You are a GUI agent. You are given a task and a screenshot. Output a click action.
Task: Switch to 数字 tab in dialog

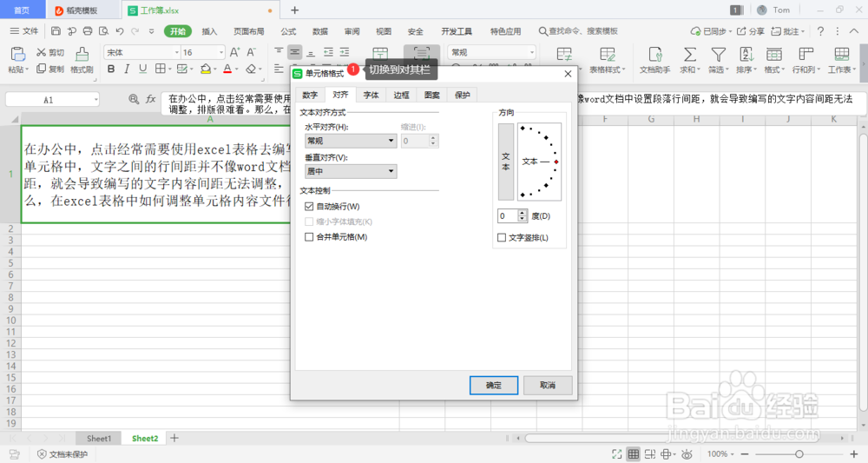click(x=310, y=95)
